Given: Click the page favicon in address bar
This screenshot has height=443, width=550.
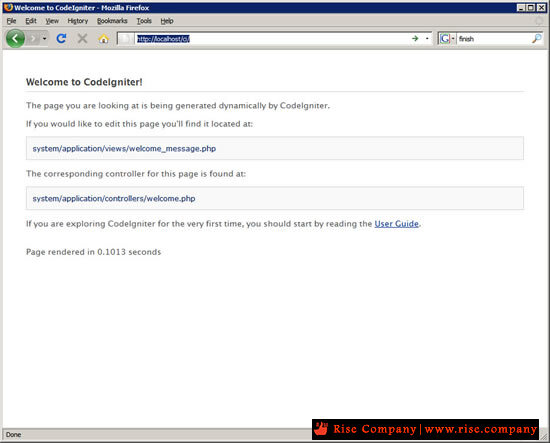Looking at the screenshot, I should [x=126, y=39].
